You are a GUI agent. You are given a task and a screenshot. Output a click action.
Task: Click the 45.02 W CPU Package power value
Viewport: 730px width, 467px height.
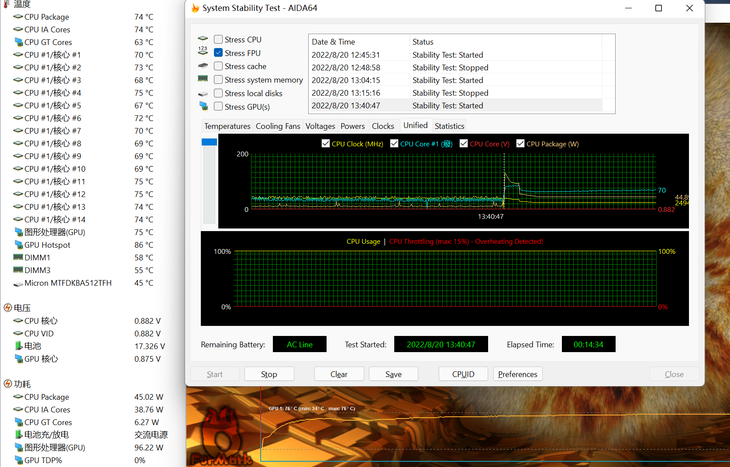[149, 397]
